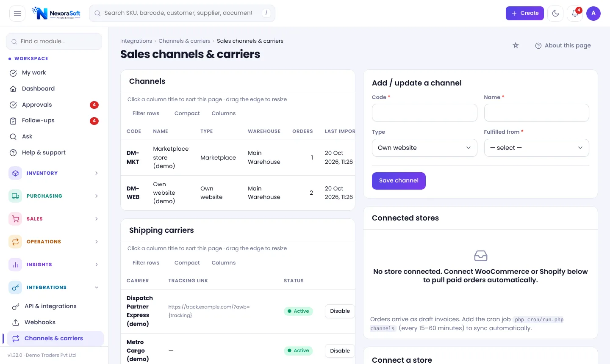Toggle Compact view in Shipping carriers
The height and width of the screenshot is (364, 610).
(187, 263)
